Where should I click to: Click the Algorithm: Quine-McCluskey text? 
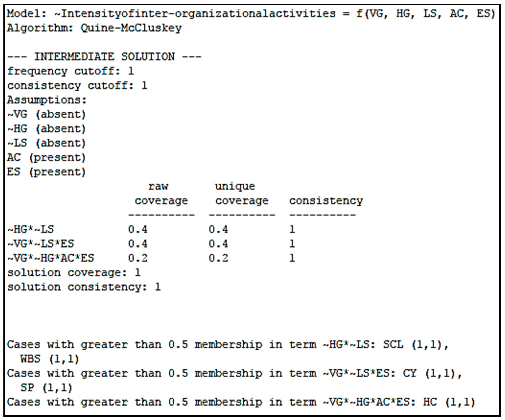click(94, 28)
